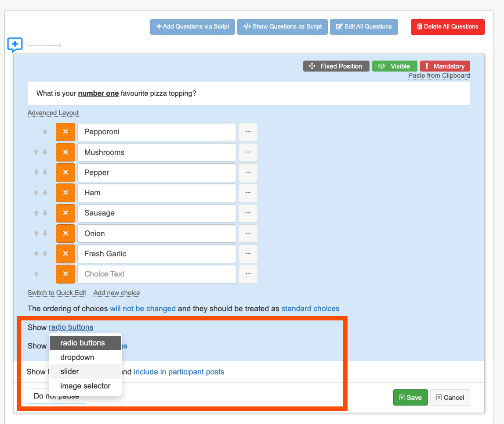504x424 pixels.
Task: Toggle the Visible setting for question
Action: pyautogui.click(x=394, y=66)
